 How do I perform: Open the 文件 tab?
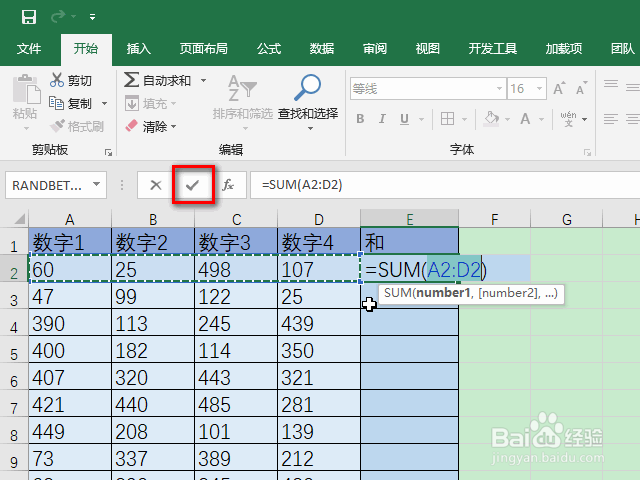[x=29, y=49]
